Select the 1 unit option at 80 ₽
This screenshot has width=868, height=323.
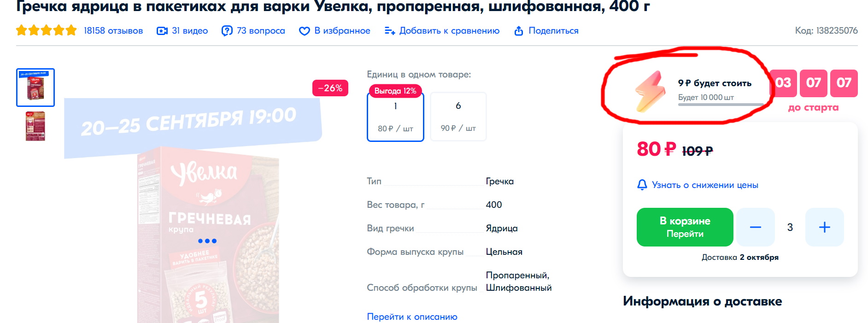[x=395, y=117]
